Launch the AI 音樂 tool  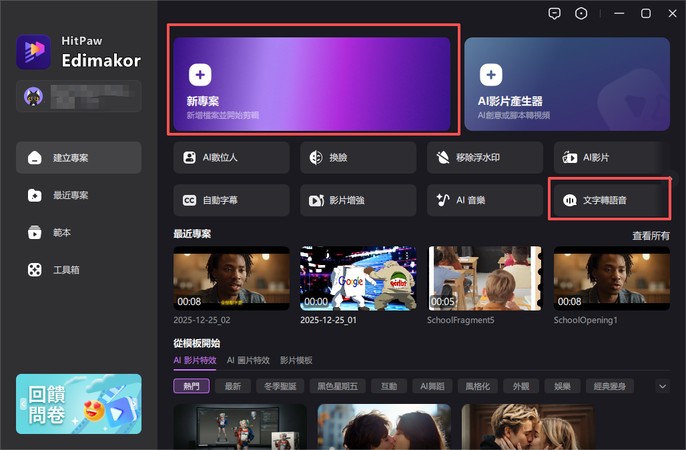click(x=485, y=200)
